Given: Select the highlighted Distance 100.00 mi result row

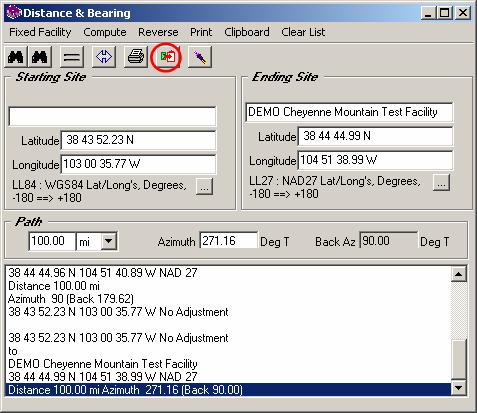Looking at the screenshot, I should (x=228, y=390).
